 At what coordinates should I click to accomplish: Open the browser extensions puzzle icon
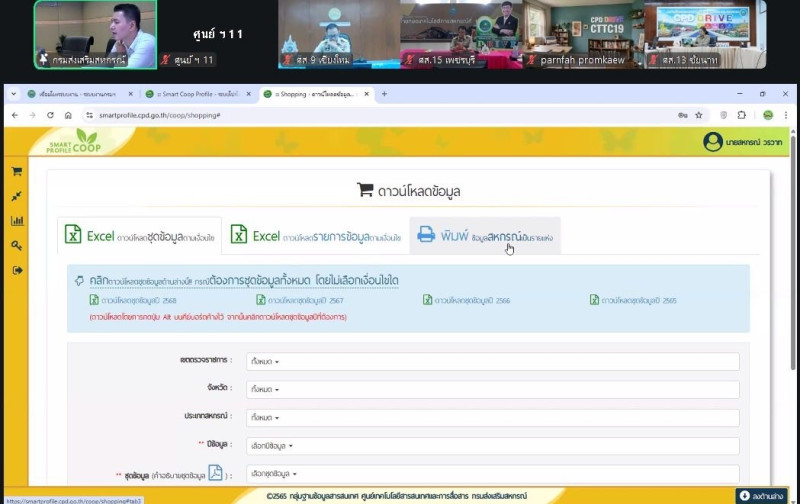[x=741, y=115]
